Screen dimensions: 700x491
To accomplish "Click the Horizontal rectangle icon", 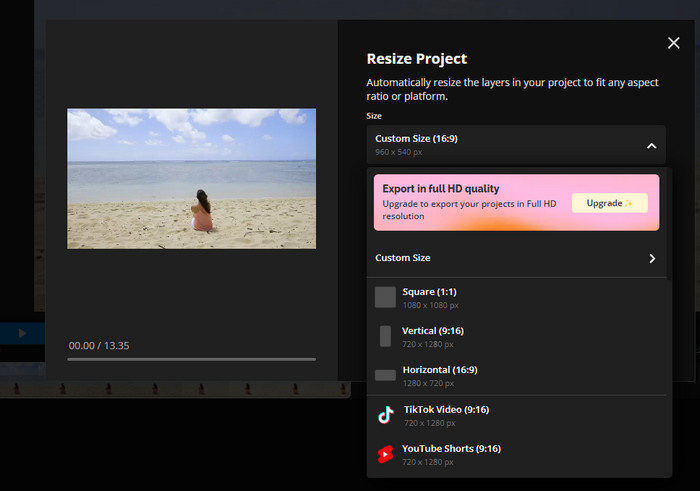I will click(x=385, y=375).
